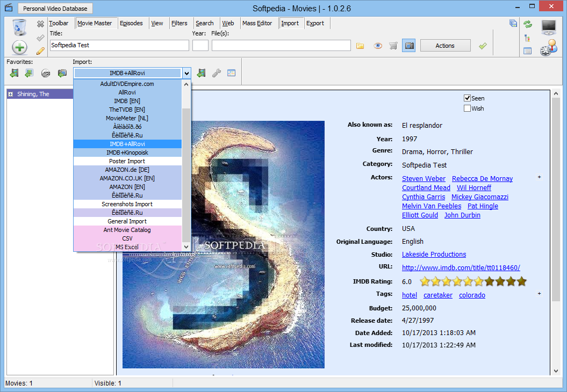Click the File(s) input field
The height and width of the screenshot is (392, 567).
click(x=281, y=46)
